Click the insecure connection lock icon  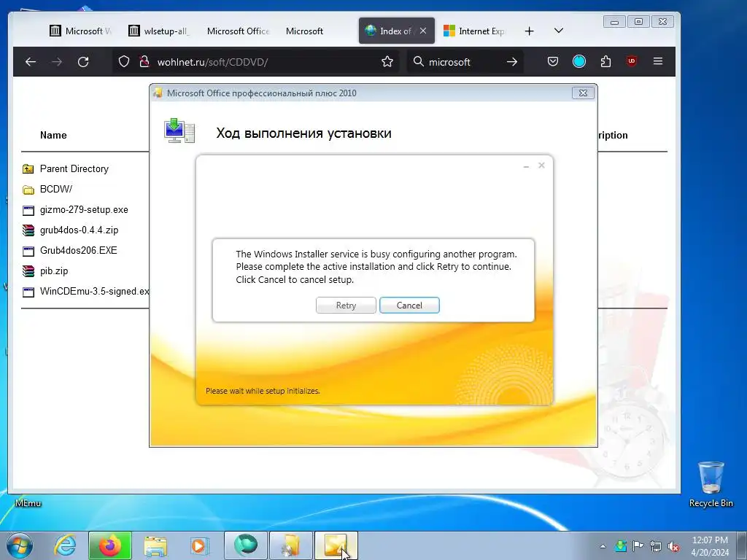coord(144,62)
